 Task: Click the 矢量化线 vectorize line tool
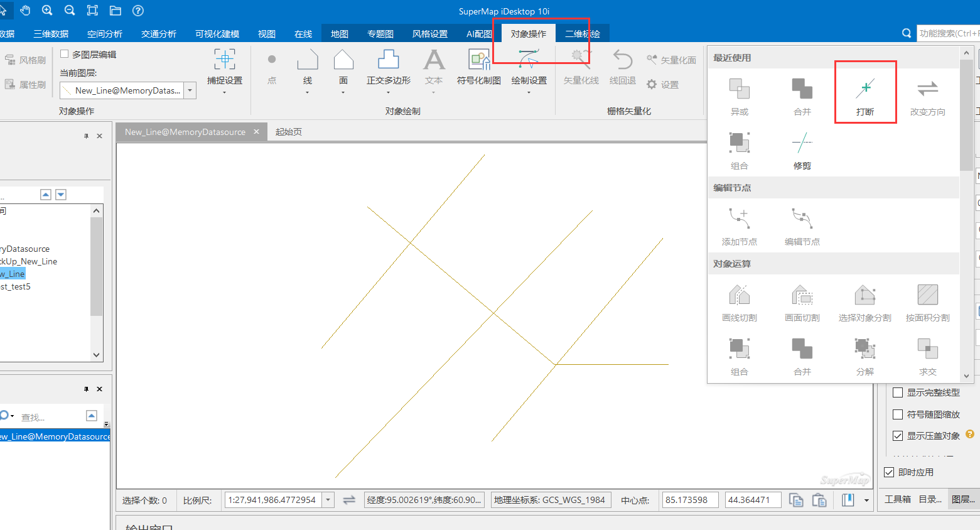click(x=581, y=68)
